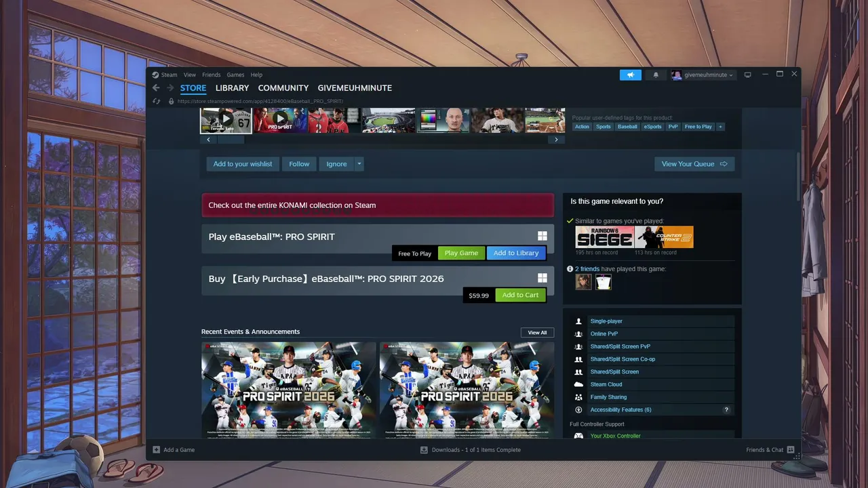The height and width of the screenshot is (488, 868).
Task: Click the Downloads tray icon in the status bar
Action: (x=424, y=449)
